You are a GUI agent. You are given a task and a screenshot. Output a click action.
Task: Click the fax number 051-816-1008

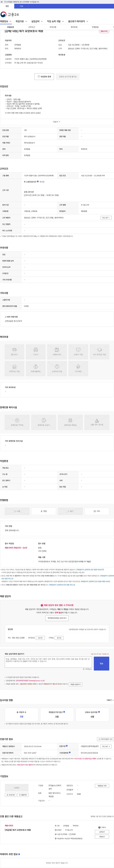pos(18,638)
